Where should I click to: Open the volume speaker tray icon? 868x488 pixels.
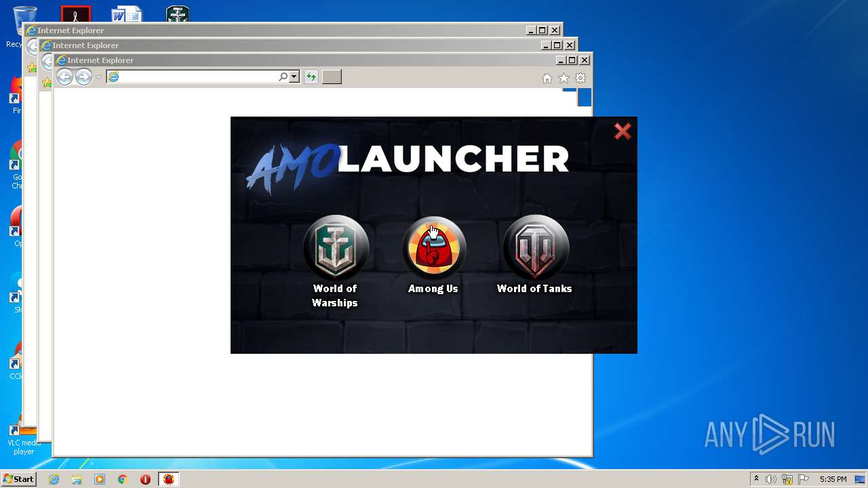[x=771, y=479]
